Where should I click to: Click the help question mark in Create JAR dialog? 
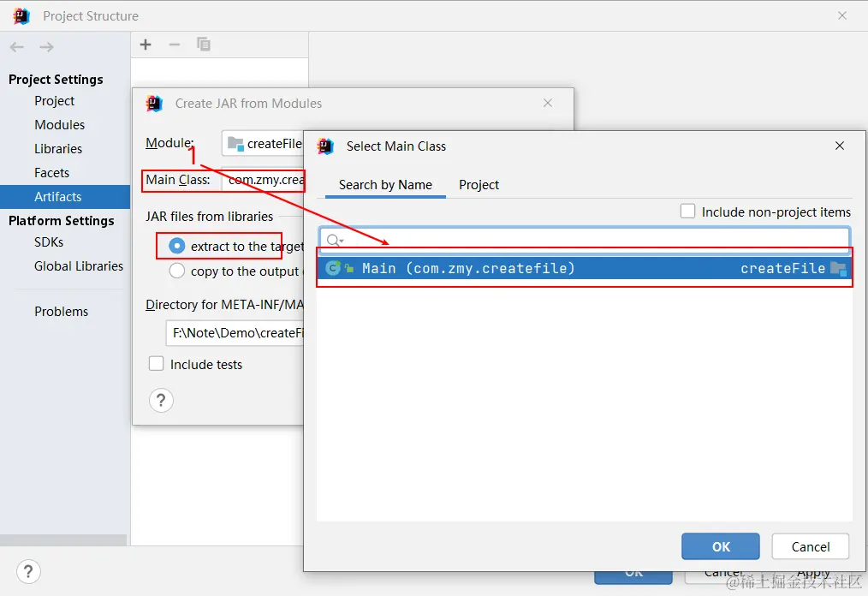161,400
